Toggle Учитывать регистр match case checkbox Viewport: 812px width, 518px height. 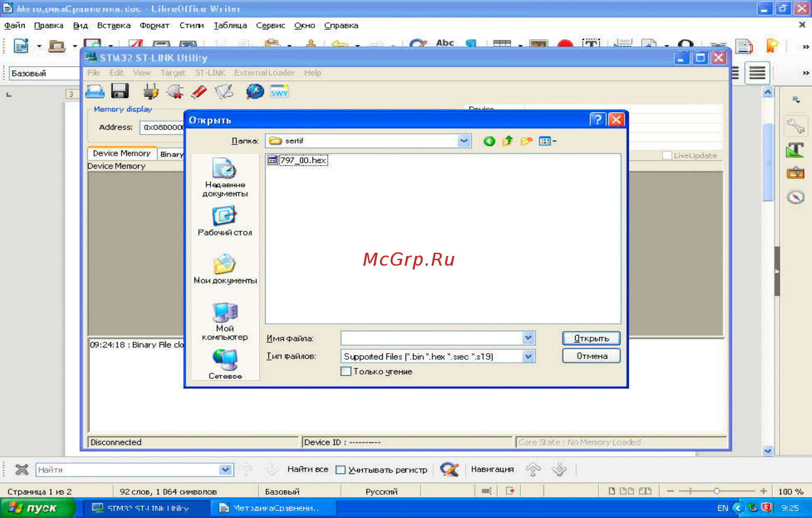coord(341,470)
